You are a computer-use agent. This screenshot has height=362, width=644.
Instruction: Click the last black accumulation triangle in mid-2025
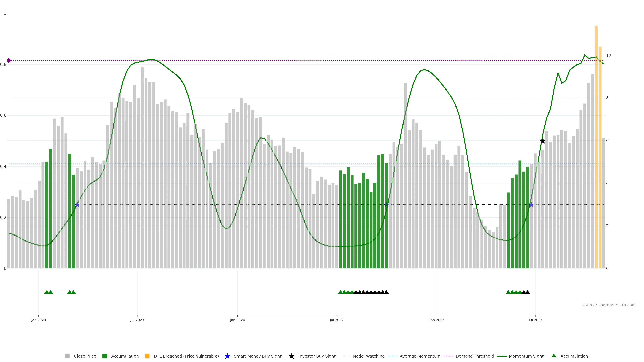527,292
